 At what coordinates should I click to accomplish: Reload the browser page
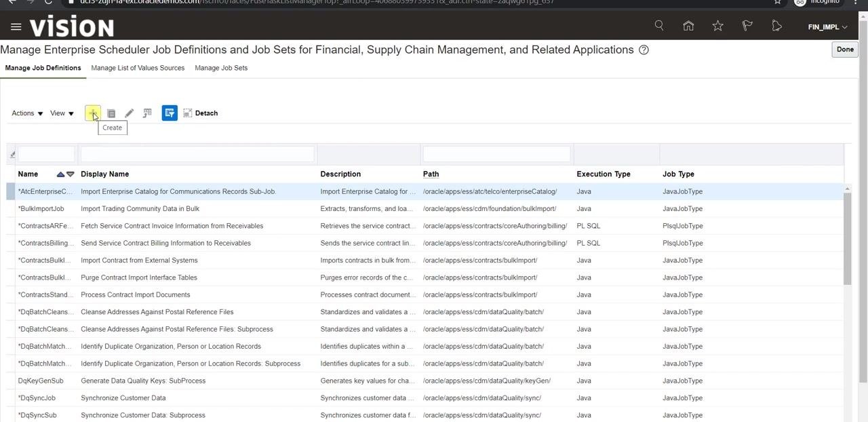(x=48, y=2)
